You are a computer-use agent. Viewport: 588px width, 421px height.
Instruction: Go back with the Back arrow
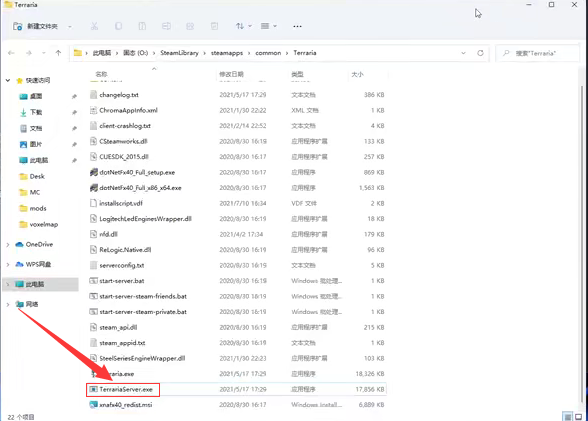point(11,53)
